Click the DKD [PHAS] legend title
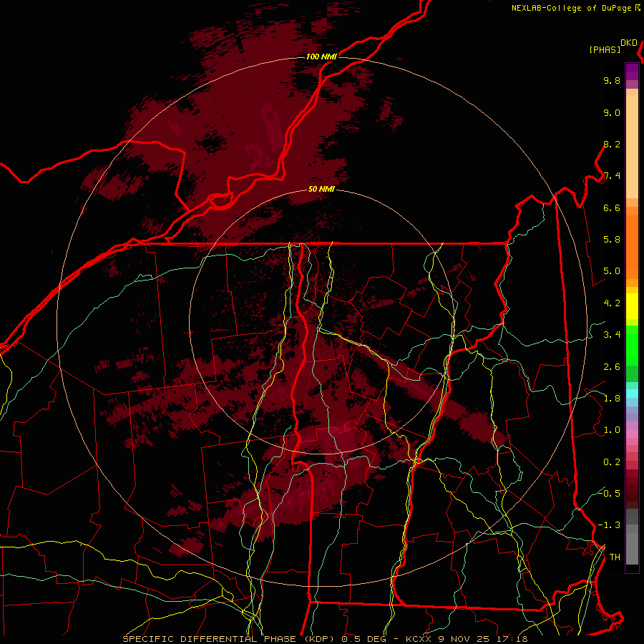This screenshot has height=644, width=644. tap(613, 46)
